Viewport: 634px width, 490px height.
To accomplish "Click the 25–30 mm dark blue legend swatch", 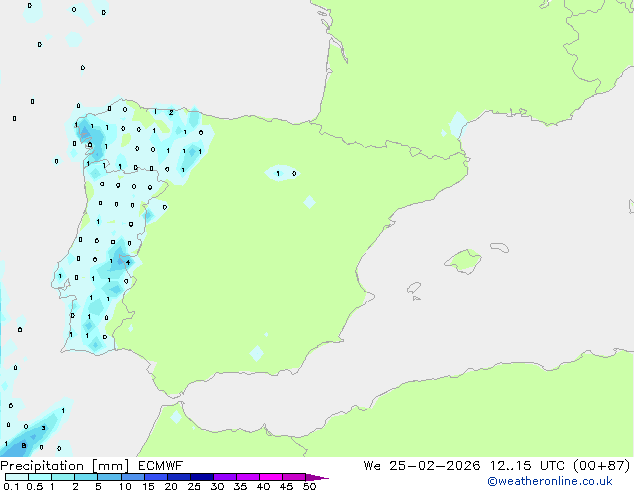I will coord(202,477).
